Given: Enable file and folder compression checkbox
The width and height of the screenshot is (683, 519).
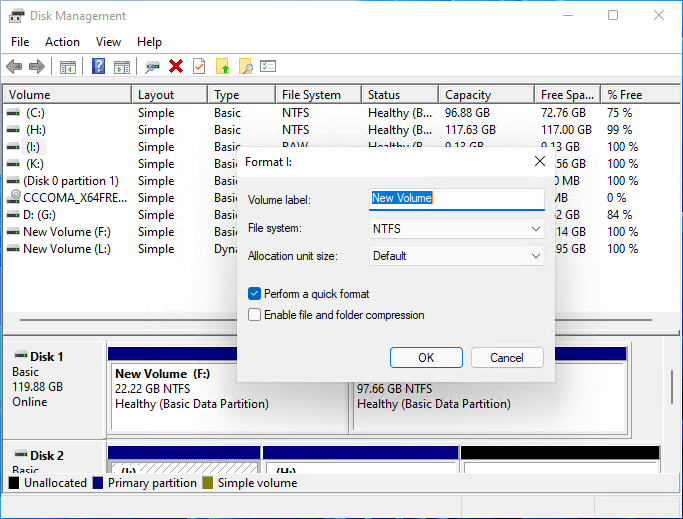Looking at the screenshot, I should 255,315.
